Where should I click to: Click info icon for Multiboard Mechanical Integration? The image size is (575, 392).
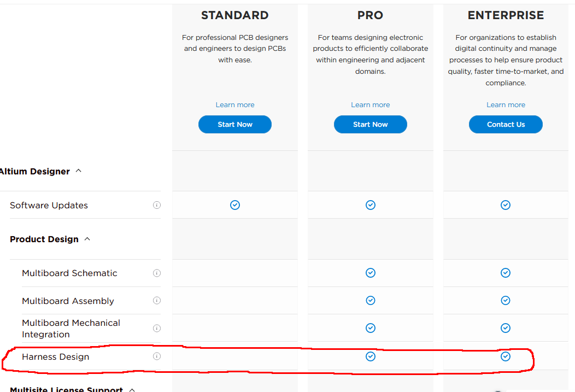(x=156, y=328)
